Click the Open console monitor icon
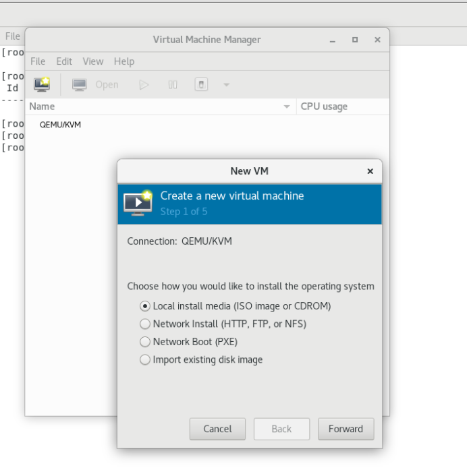Image resolution: width=467 pixels, height=476 pixels. click(80, 85)
